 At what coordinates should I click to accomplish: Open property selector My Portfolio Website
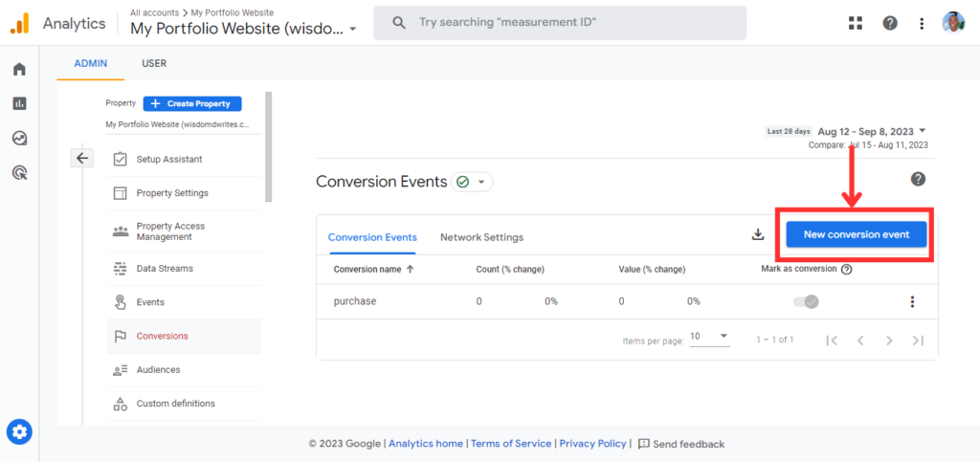point(243,29)
